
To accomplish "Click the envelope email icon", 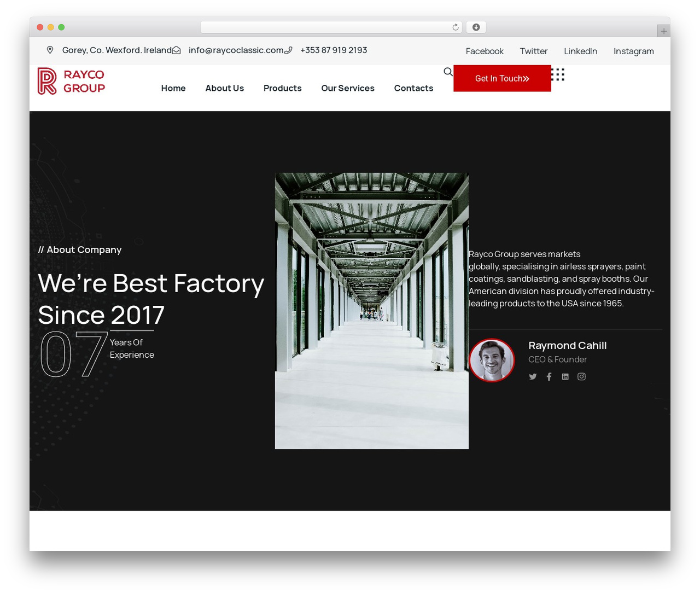I will coord(176,50).
